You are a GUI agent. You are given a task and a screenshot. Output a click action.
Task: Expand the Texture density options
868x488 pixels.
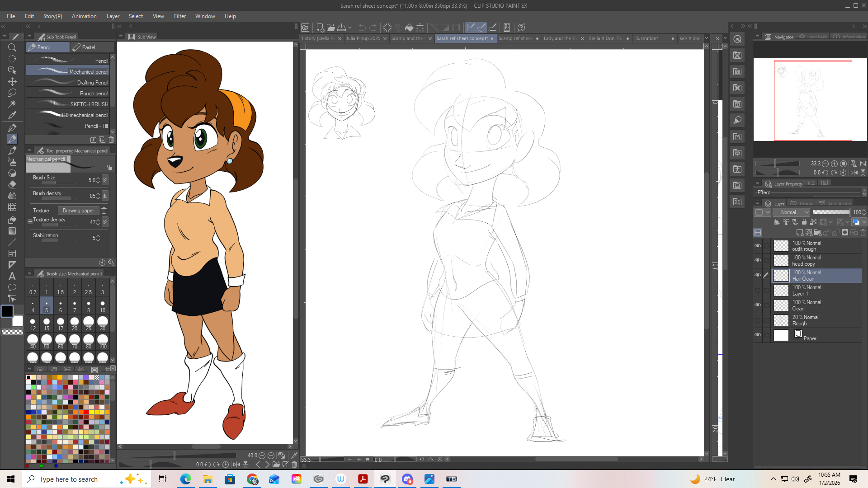(x=30, y=222)
